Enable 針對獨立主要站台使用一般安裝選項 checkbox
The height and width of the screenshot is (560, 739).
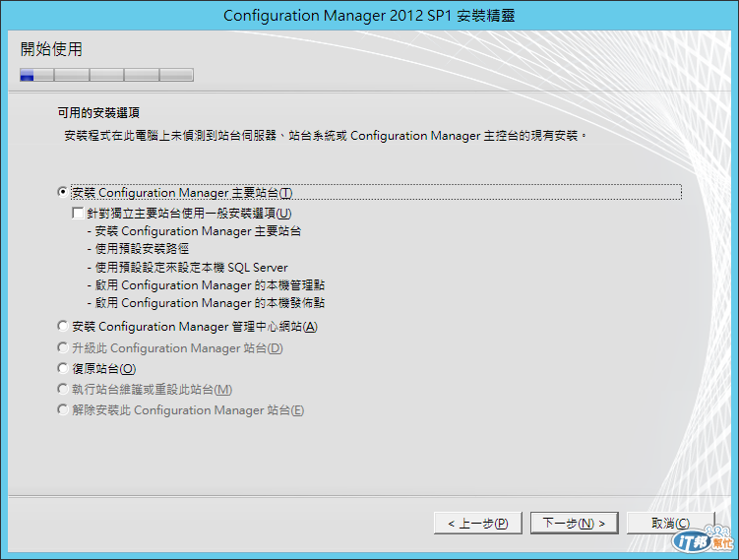tap(78, 213)
